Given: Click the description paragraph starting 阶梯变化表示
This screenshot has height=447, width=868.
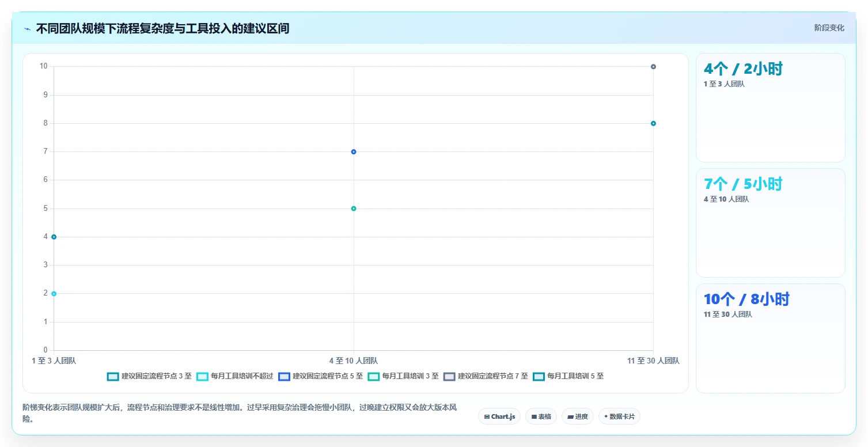Looking at the screenshot, I should coord(240,413).
